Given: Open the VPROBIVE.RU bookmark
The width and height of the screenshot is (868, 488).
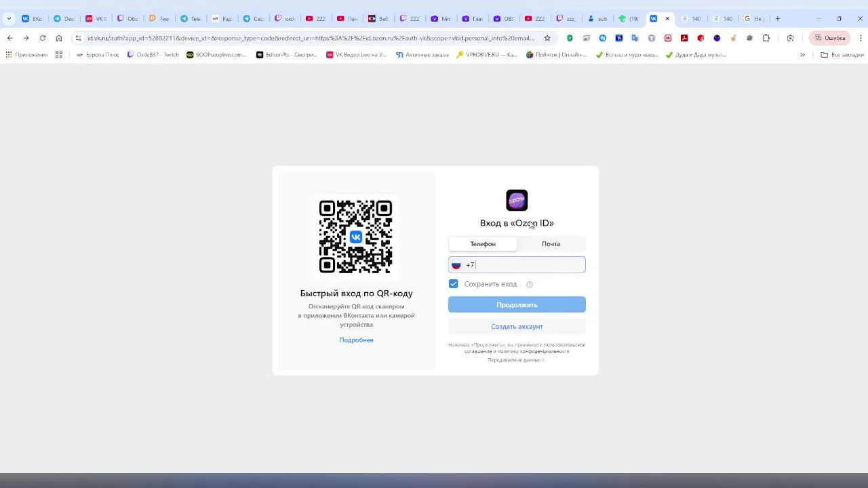Looking at the screenshot, I should (487, 55).
